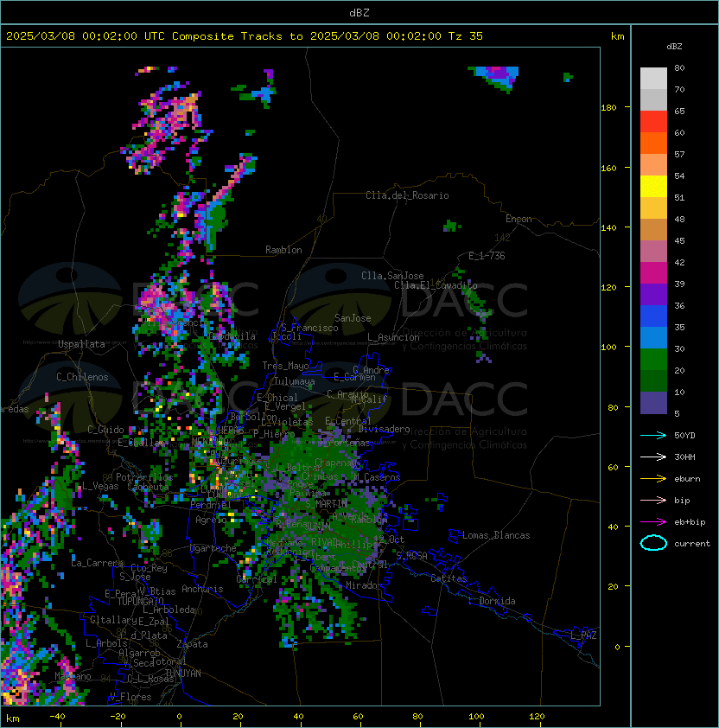The width and height of the screenshot is (719, 728).
Task: Click the dBZ heading above the color scale
Action: click(674, 47)
